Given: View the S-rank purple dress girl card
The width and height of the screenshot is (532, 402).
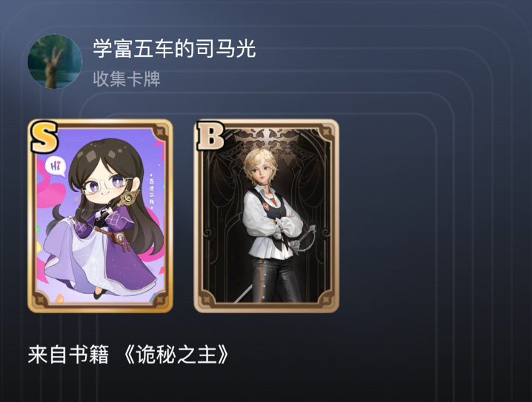Looking at the screenshot, I should tap(101, 215).
